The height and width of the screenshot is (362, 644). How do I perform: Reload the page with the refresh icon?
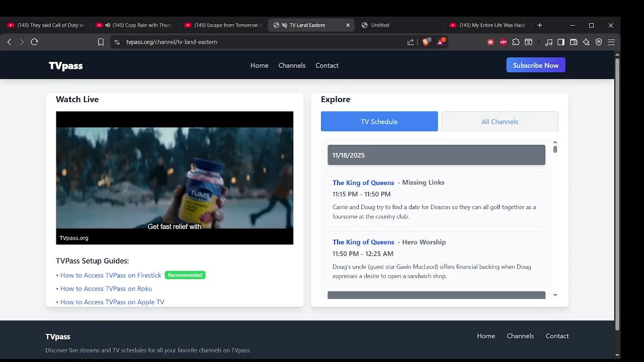[34, 42]
